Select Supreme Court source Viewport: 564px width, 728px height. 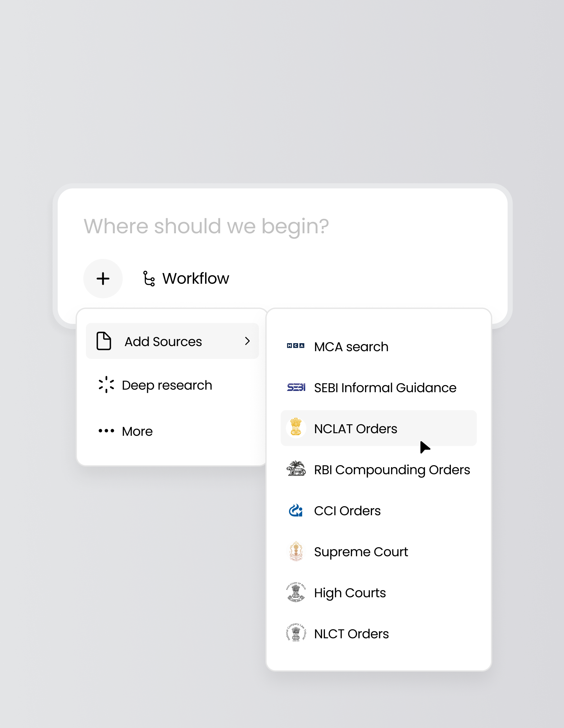379,552
